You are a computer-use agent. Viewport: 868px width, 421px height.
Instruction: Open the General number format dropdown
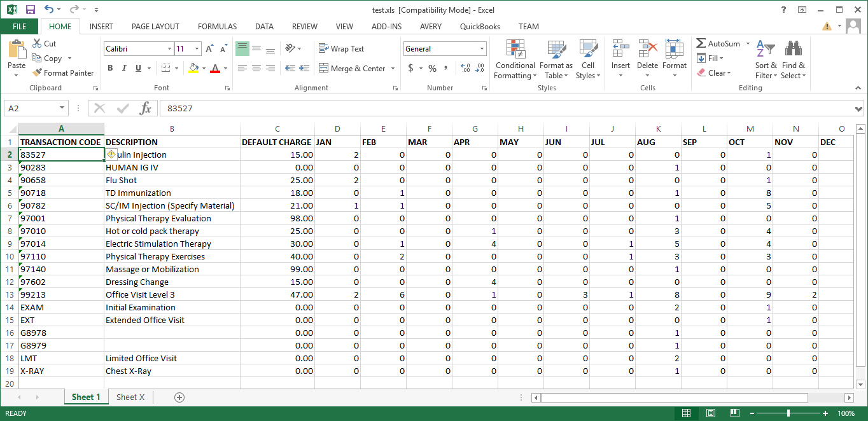coord(482,49)
